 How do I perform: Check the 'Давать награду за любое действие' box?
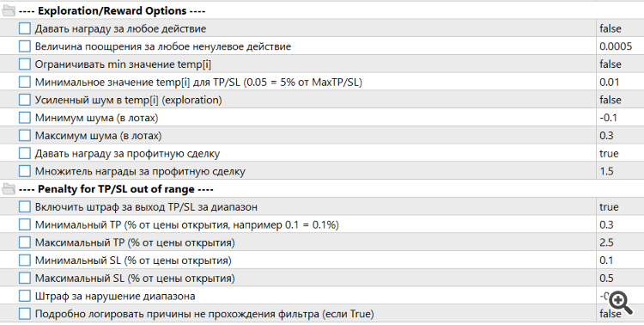pyautogui.click(x=25, y=28)
